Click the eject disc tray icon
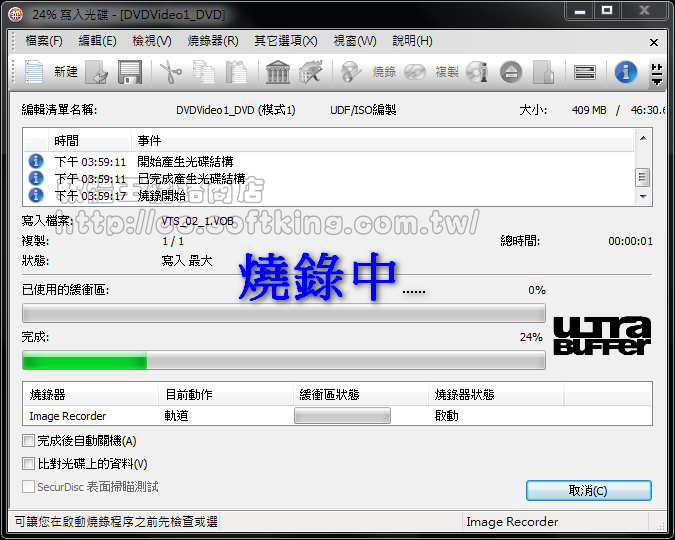Screen dimensions: 675x540 (x=511, y=72)
